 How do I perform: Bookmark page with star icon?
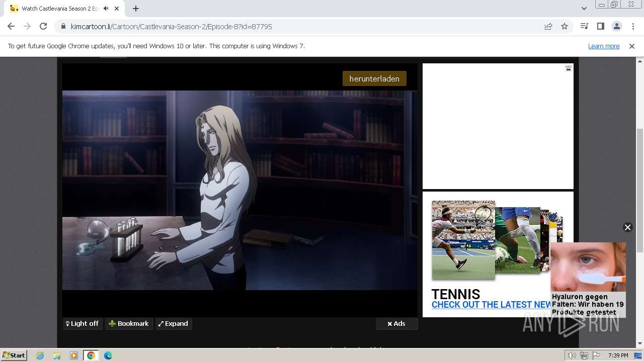pos(565,27)
